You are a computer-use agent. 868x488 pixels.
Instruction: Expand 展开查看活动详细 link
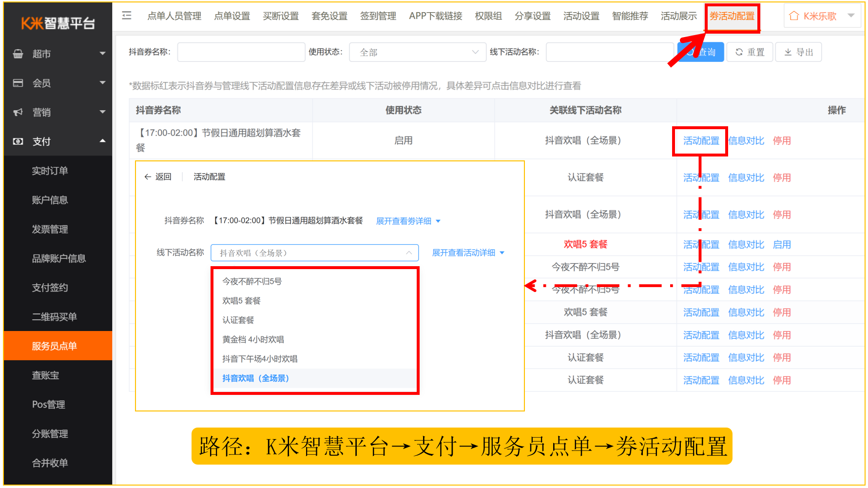pyautogui.click(x=468, y=253)
